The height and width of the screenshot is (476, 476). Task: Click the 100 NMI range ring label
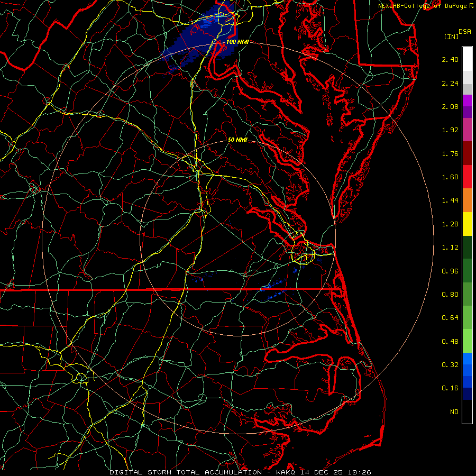pos(237,42)
